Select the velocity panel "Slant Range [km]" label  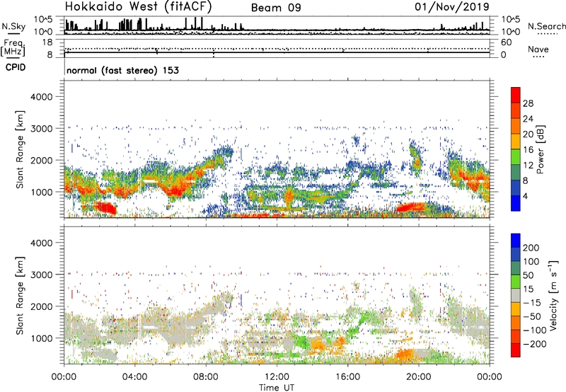pyautogui.click(x=20, y=295)
